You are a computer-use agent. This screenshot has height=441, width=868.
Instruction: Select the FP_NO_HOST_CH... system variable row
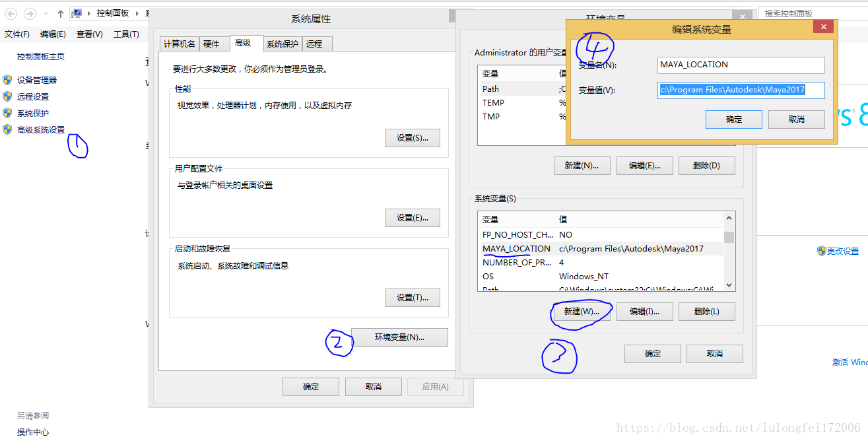point(601,235)
